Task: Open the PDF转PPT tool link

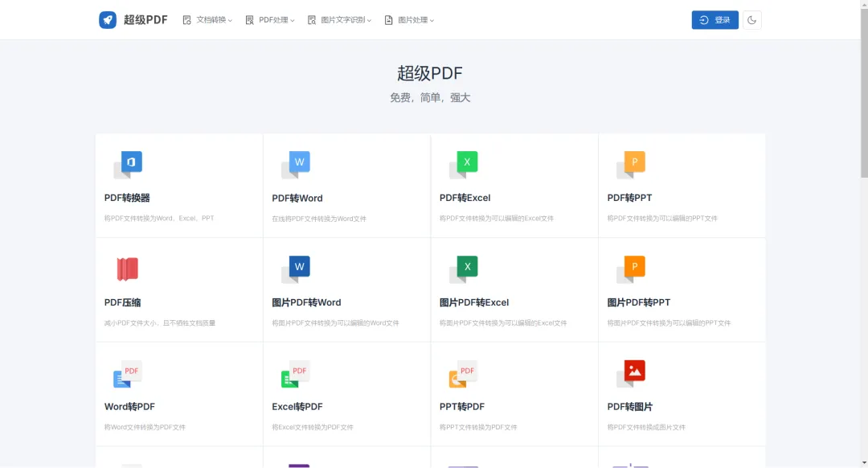Action: coord(629,198)
